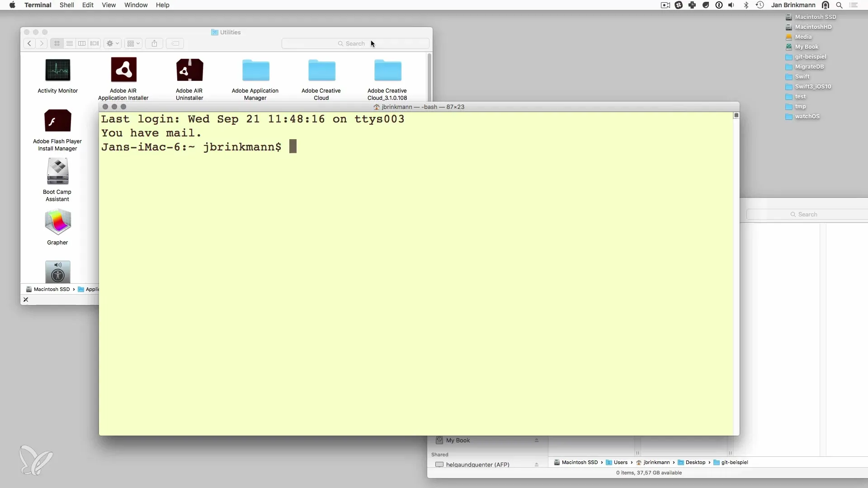Viewport: 868px width, 488px height.
Task: Select the Adobe Creative Cloud_3.1.0.108 folder
Action: click(x=387, y=70)
